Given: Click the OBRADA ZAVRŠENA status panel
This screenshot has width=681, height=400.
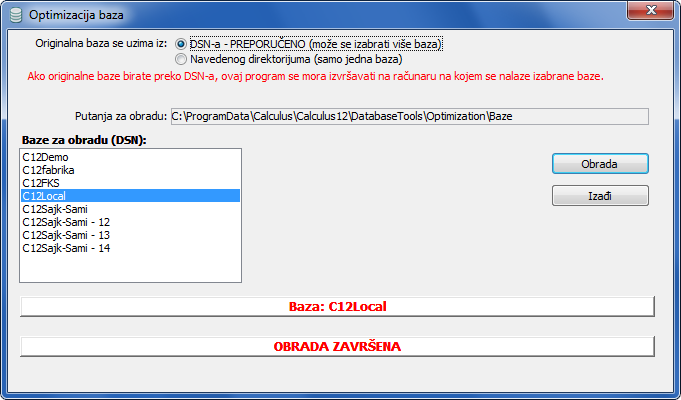Looking at the screenshot, I should tap(337, 347).
